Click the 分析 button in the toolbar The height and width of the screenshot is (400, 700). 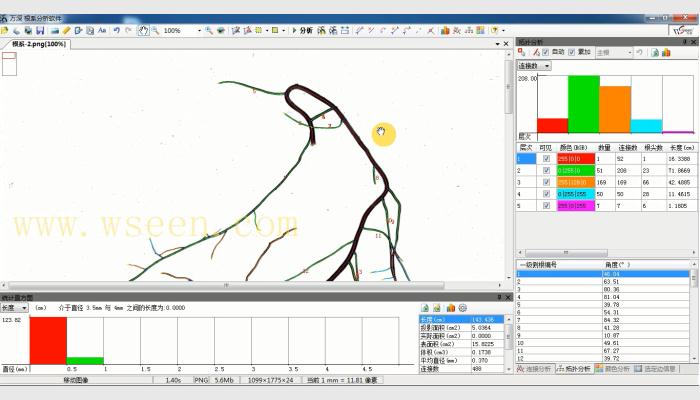[x=305, y=31]
